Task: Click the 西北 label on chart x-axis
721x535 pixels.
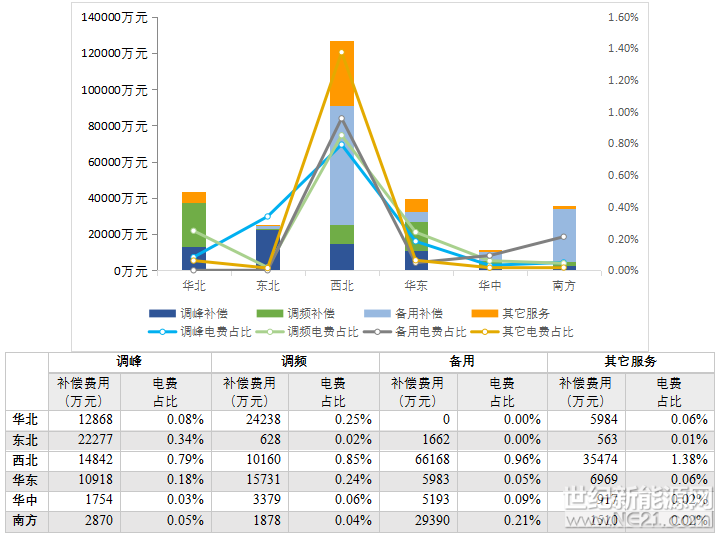Action: (x=341, y=286)
